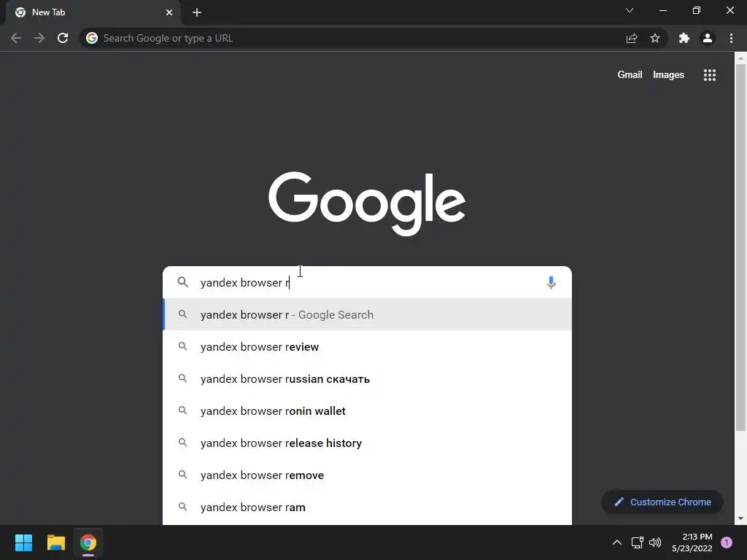Choose suggestion 'yandex browser russian скачать'
The height and width of the screenshot is (560, 747).
(x=368, y=378)
